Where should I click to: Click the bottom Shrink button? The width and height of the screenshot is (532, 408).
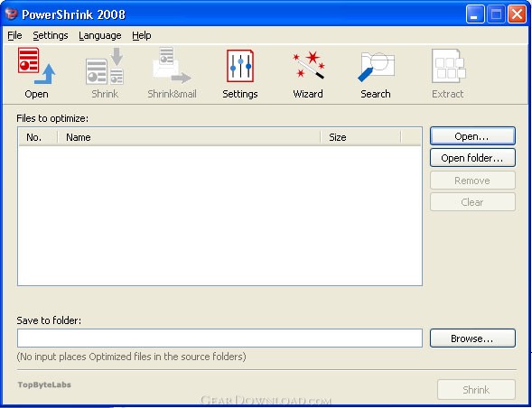[476, 390]
